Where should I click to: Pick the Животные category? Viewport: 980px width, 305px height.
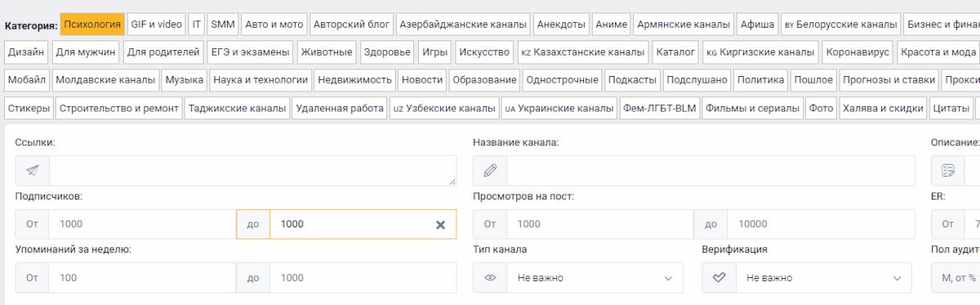click(x=327, y=52)
